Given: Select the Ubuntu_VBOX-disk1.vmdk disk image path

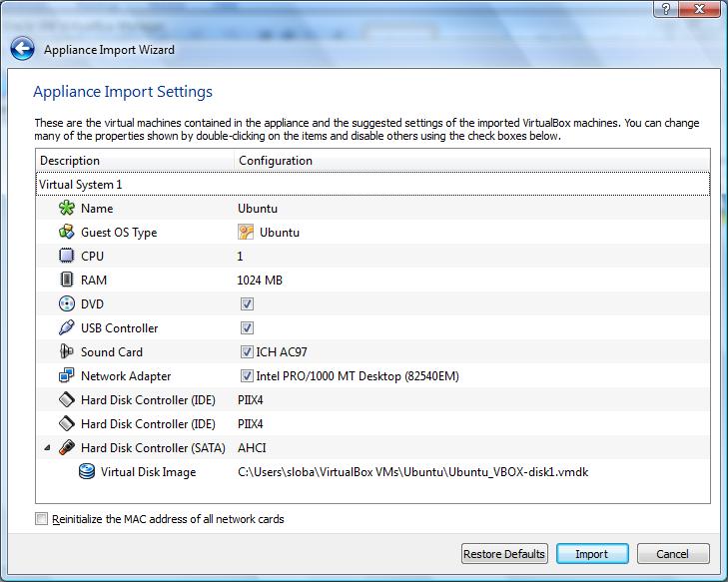Looking at the screenshot, I should pos(412,472).
